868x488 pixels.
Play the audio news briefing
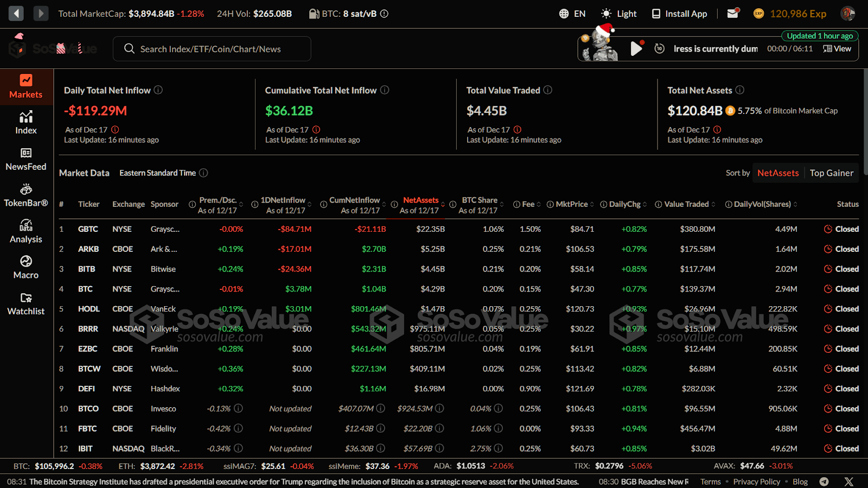click(636, 49)
